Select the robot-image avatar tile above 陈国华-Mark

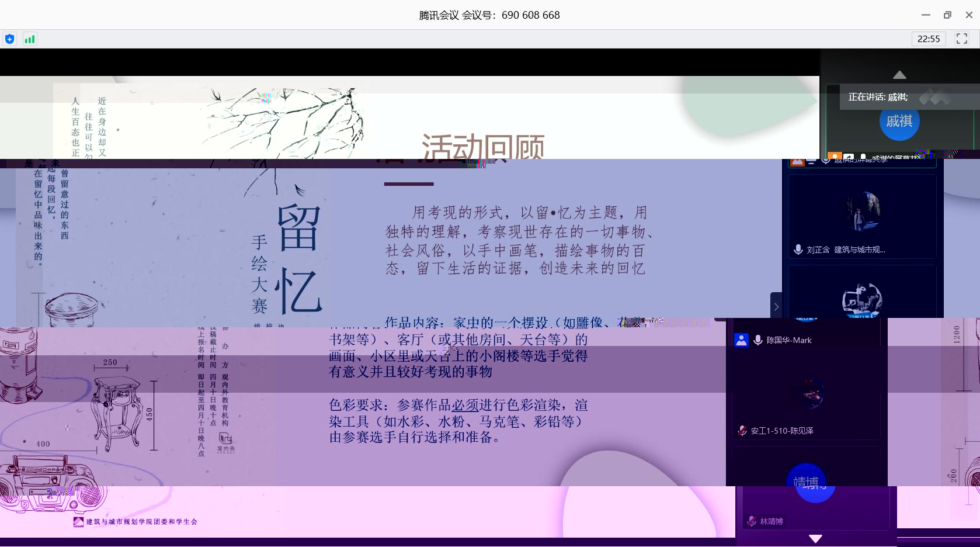click(x=862, y=300)
